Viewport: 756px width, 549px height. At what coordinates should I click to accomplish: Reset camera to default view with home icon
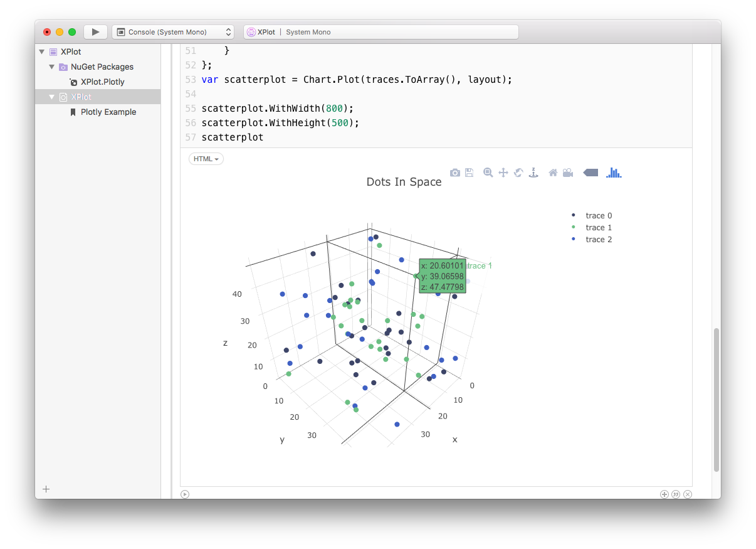pyautogui.click(x=552, y=172)
